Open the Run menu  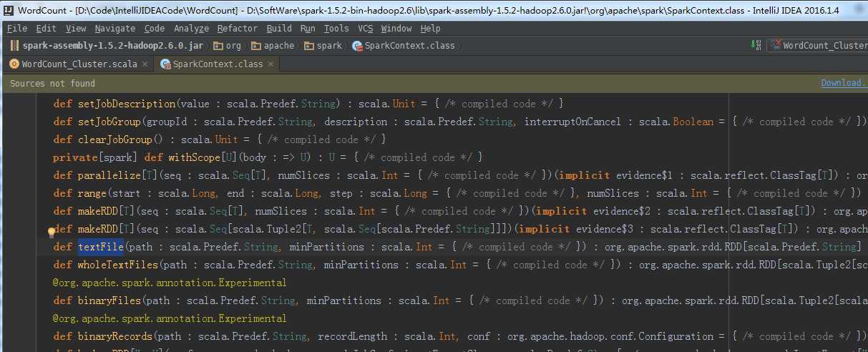coord(308,29)
